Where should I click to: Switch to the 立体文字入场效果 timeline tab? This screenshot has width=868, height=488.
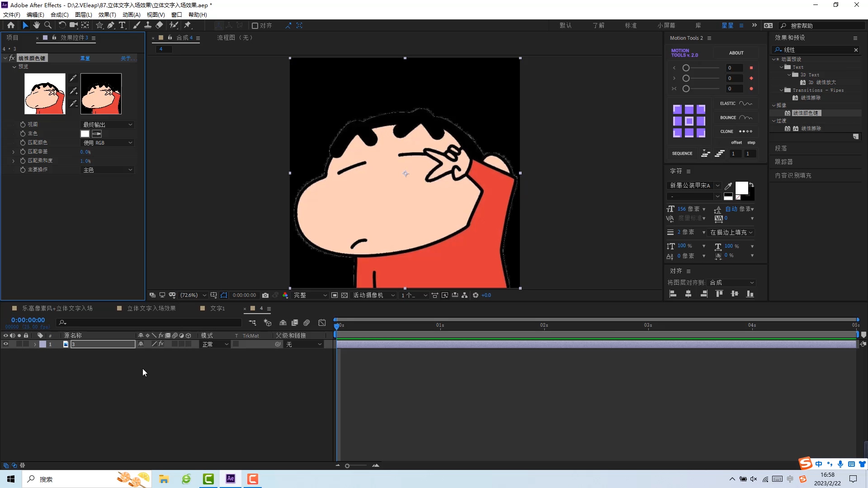point(151,308)
